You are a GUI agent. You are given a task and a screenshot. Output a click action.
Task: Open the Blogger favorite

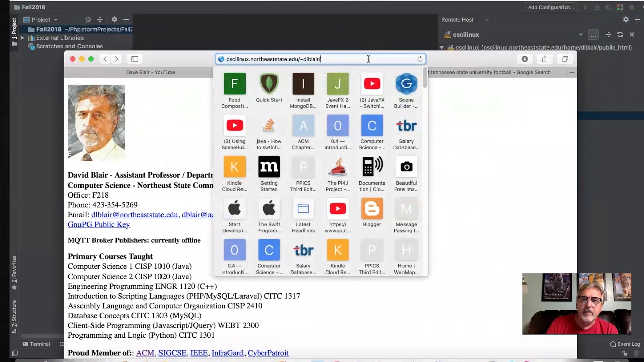372,213
